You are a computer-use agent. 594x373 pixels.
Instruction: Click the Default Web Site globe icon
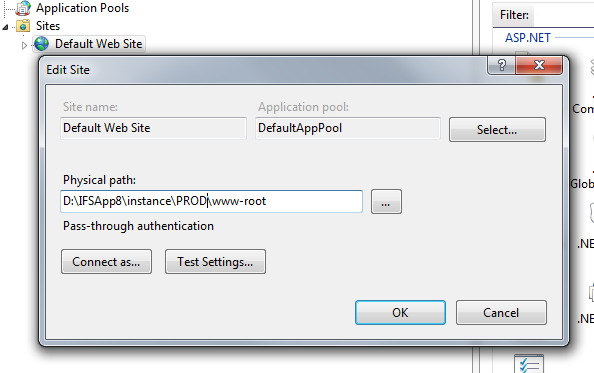(x=41, y=44)
